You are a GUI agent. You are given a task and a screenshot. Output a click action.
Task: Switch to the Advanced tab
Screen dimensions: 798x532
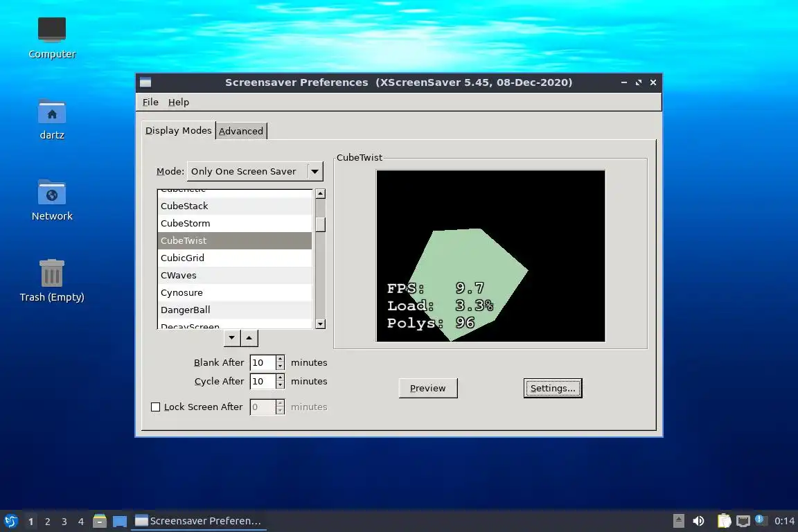click(241, 131)
